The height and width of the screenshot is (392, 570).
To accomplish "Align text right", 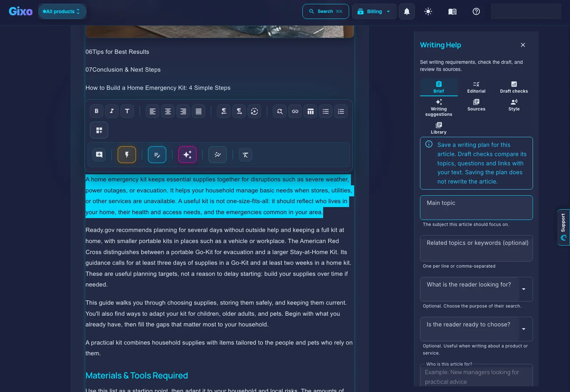I will (x=183, y=111).
